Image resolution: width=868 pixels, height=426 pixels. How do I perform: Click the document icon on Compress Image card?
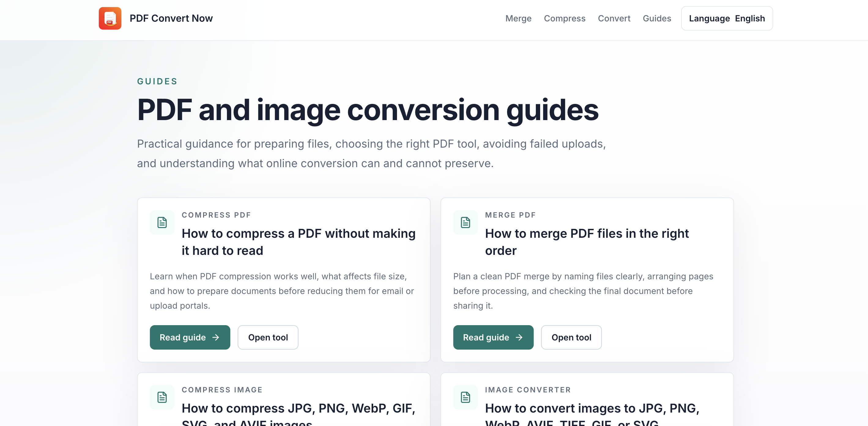tap(162, 397)
